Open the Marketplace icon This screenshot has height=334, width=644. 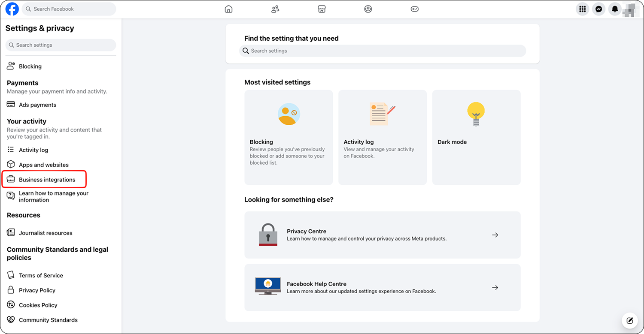(x=322, y=9)
